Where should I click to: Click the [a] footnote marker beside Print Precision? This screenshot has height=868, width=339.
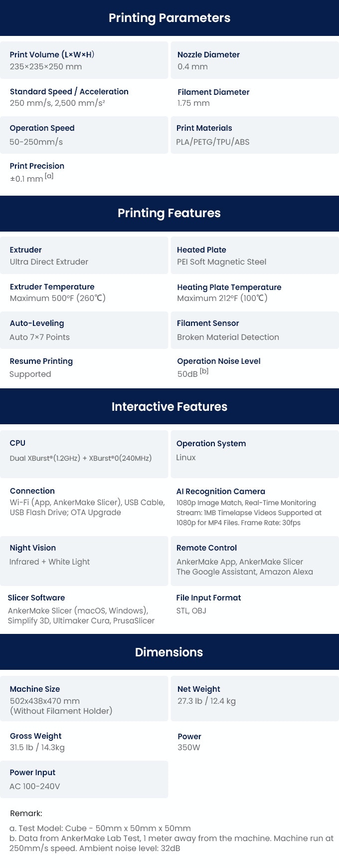(x=49, y=176)
